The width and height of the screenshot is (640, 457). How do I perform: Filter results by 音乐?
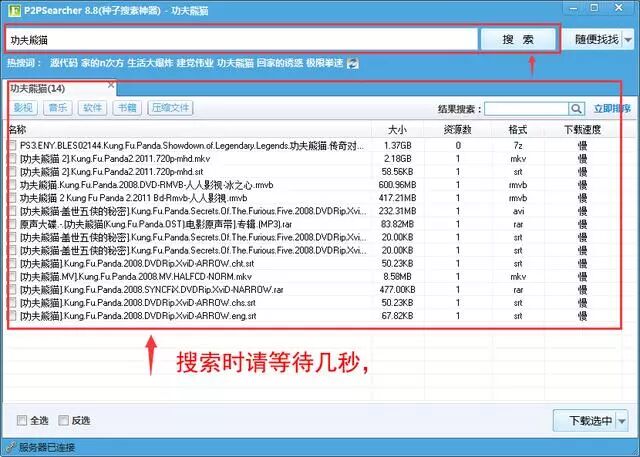pos(58,108)
